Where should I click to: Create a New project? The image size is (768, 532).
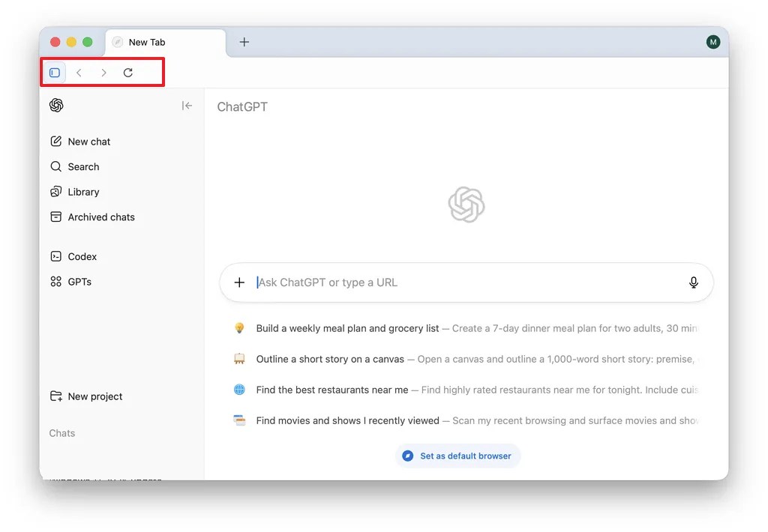click(x=95, y=396)
